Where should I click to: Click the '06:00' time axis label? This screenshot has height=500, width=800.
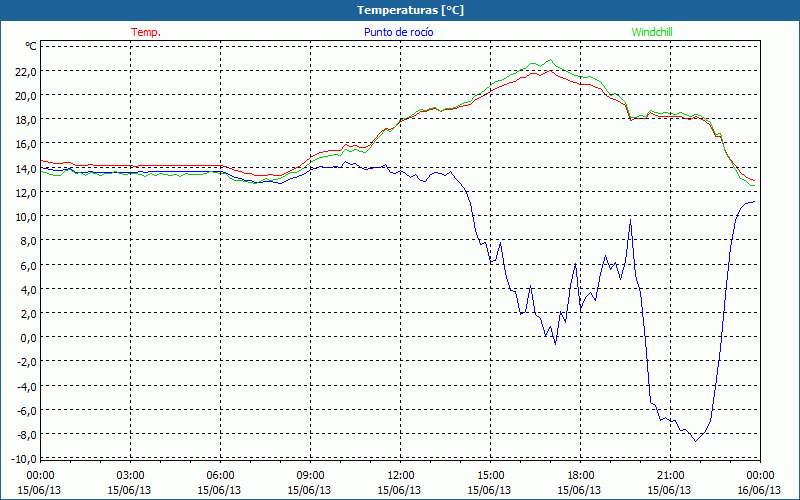tap(220, 476)
